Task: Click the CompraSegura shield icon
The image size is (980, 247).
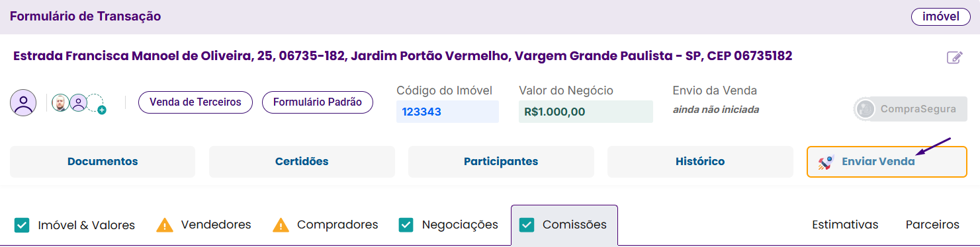Action: [864, 110]
